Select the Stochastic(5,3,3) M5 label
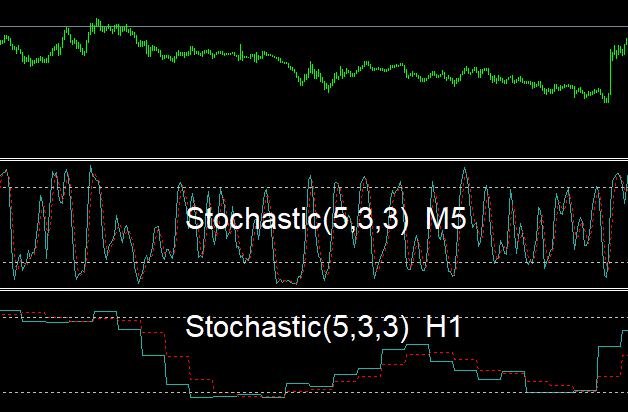Viewport: 628px width, 412px height. pos(326,219)
